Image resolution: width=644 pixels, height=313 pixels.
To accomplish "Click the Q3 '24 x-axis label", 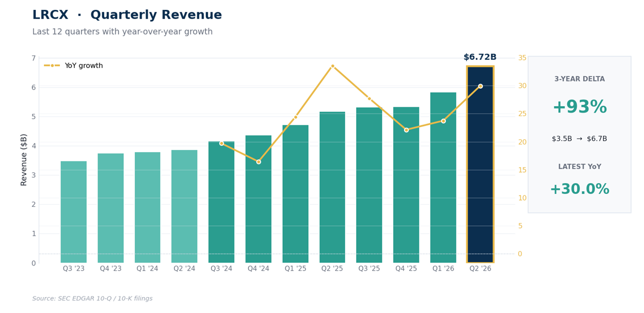I will click(221, 269).
